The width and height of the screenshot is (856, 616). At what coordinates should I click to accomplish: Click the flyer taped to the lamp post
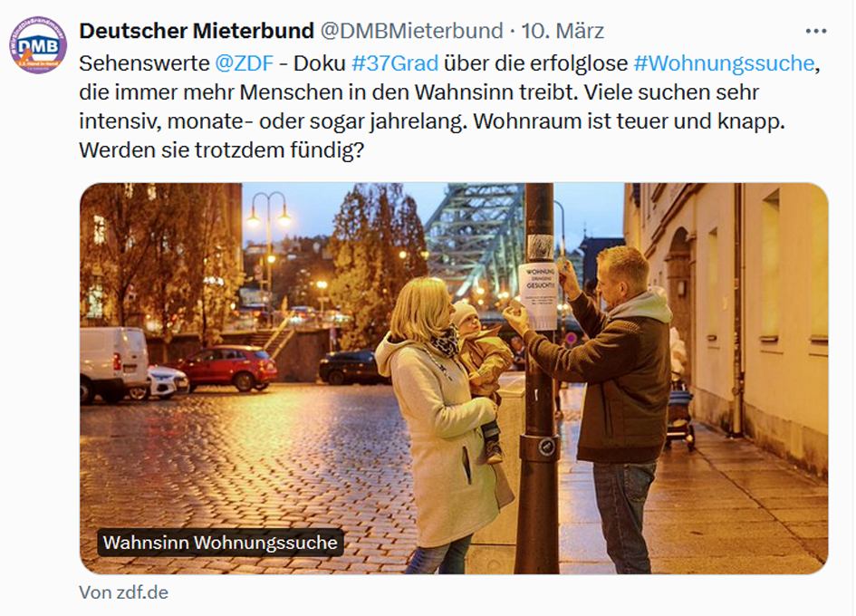[538, 295]
